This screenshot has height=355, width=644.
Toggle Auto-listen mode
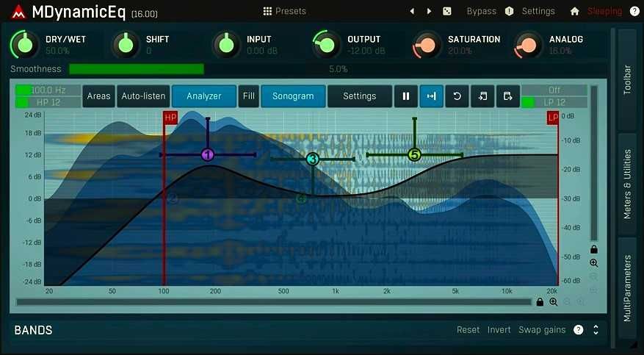143,96
